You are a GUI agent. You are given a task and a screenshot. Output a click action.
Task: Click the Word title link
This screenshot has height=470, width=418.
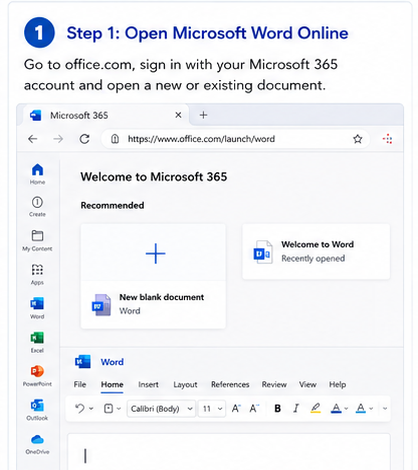coord(112,362)
